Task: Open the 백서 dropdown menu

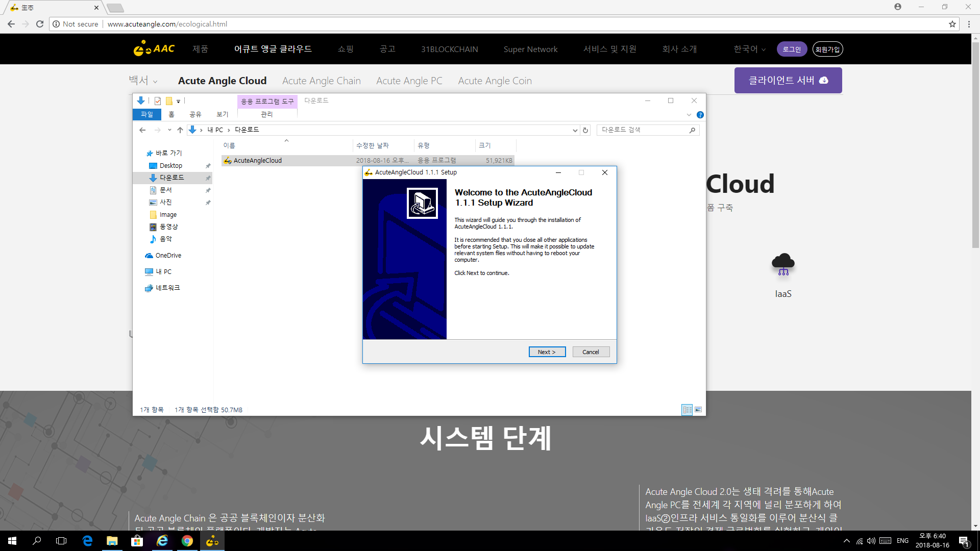Action: tap(143, 81)
